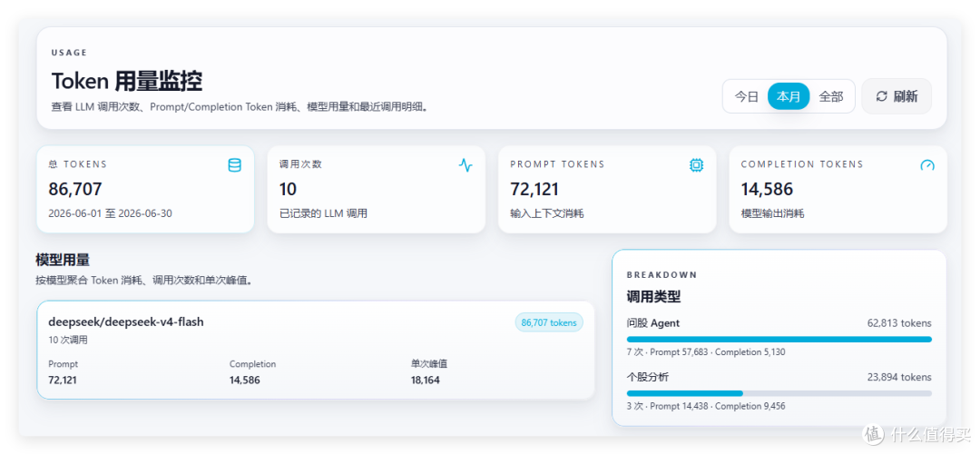Click the 23,894 tokens value
Image resolution: width=980 pixels, height=455 pixels.
tap(899, 378)
